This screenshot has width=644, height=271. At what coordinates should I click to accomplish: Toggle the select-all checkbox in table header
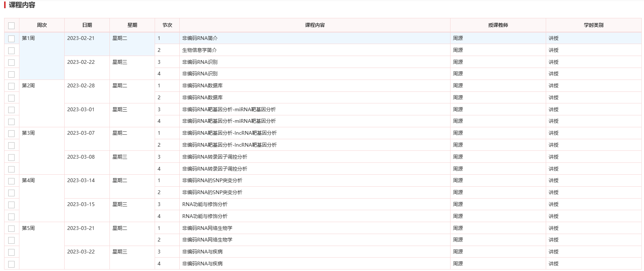[11, 25]
